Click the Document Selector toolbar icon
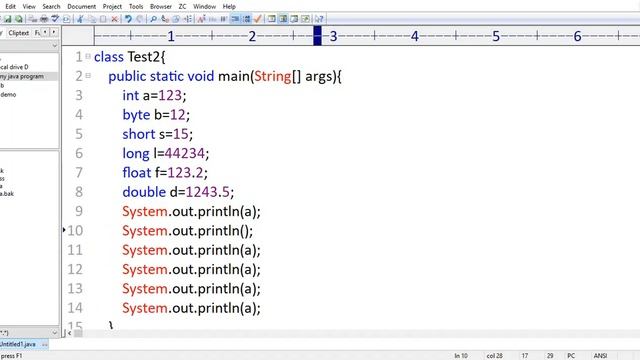Viewport: 640px width, 360px height. (305, 19)
